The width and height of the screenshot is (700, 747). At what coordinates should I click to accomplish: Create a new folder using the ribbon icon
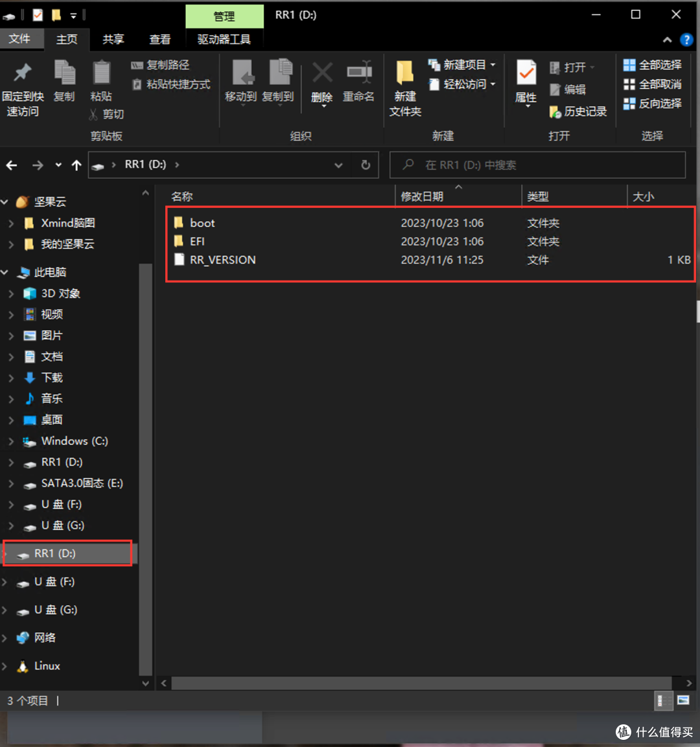coord(405,75)
